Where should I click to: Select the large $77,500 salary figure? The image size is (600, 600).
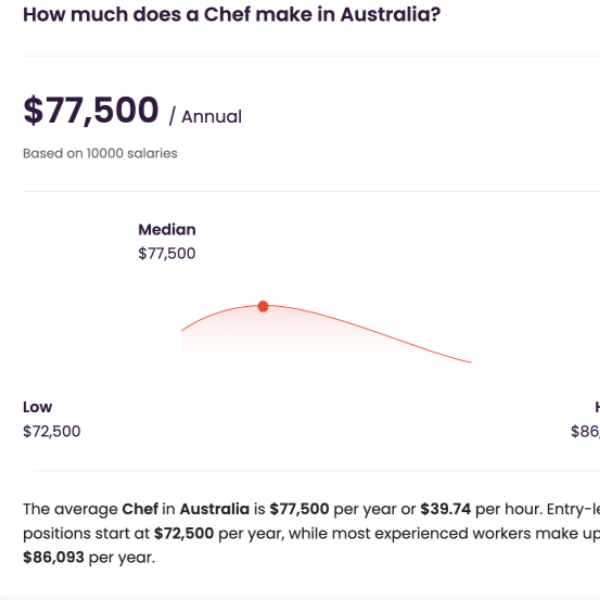[x=91, y=110]
